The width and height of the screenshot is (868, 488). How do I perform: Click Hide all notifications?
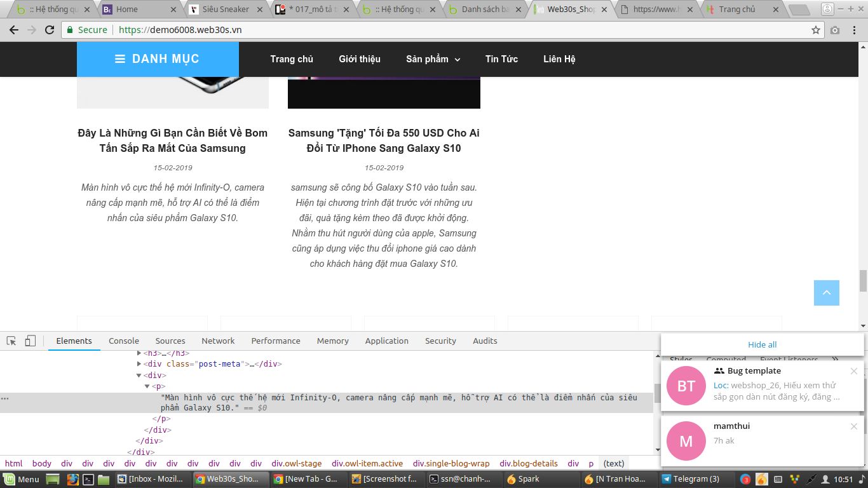[762, 344]
